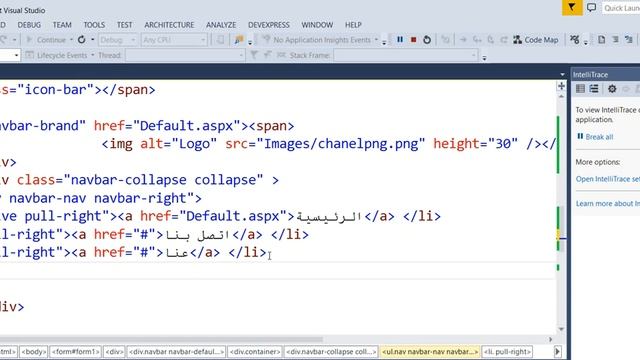This screenshot has width=640, height=360.
Task: Click the toolbar overflow arrow after Stack Frame
Action: (484, 58)
